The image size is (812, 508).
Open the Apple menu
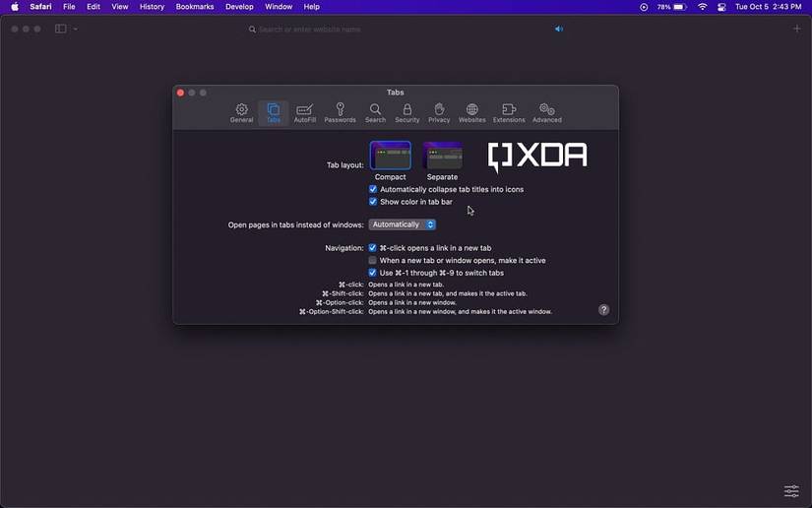15,7
